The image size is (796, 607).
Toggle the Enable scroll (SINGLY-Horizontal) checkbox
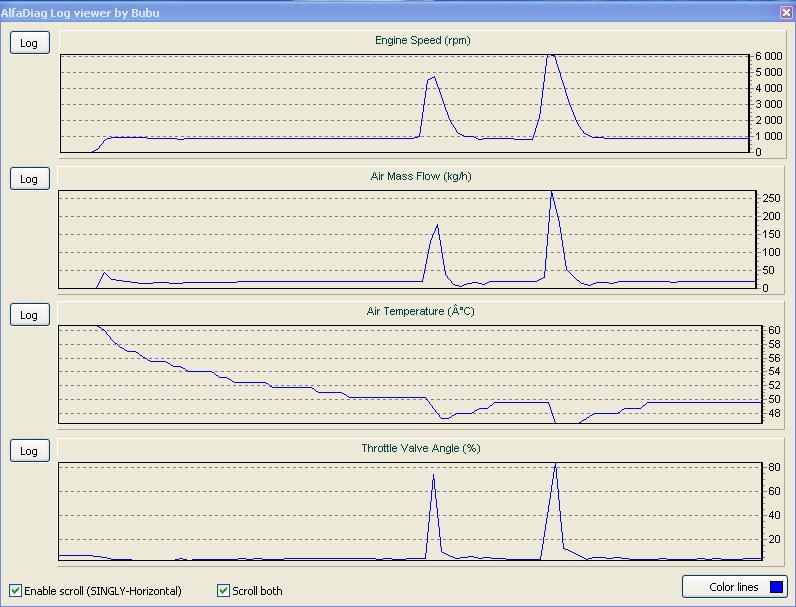16,590
